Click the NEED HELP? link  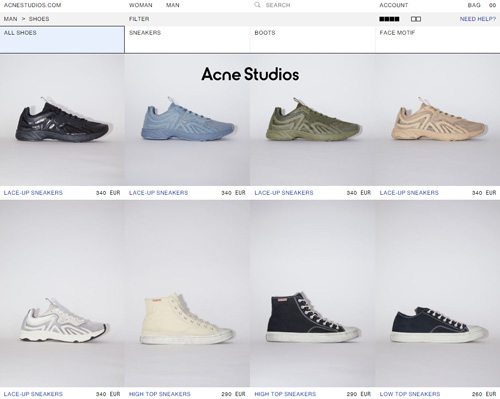[x=478, y=19]
